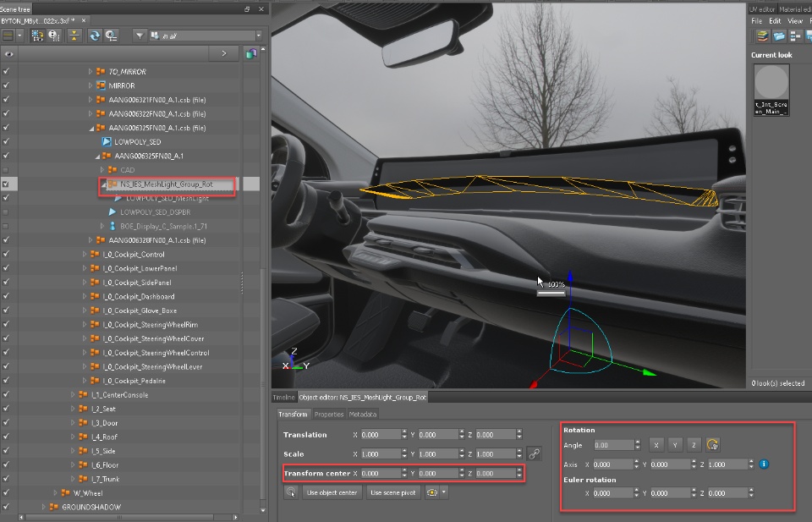Click the white sphere selection-mode toolbar icon
Image resolution: width=812 pixels, height=522 pixels.
point(54,36)
